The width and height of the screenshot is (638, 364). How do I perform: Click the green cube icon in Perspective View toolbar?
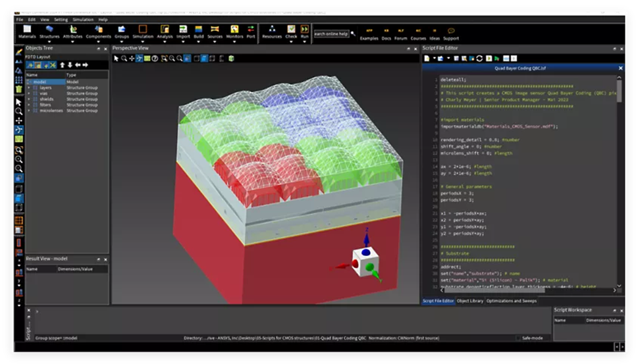coord(231,59)
